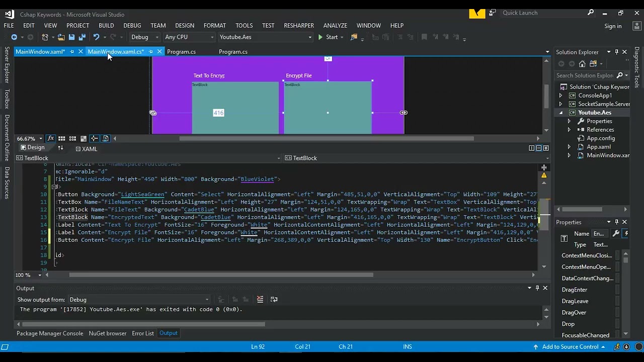Open the FILE menu
This screenshot has width=644, height=362.
(9, 26)
